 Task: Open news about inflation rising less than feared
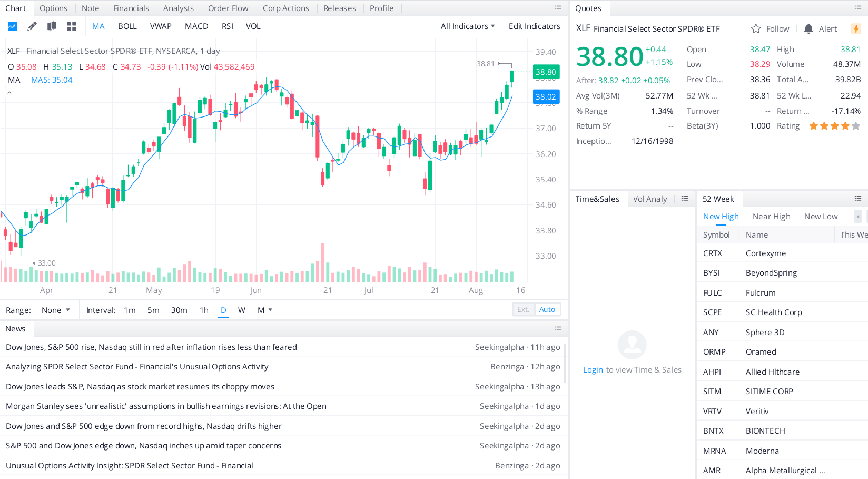(151, 347)
